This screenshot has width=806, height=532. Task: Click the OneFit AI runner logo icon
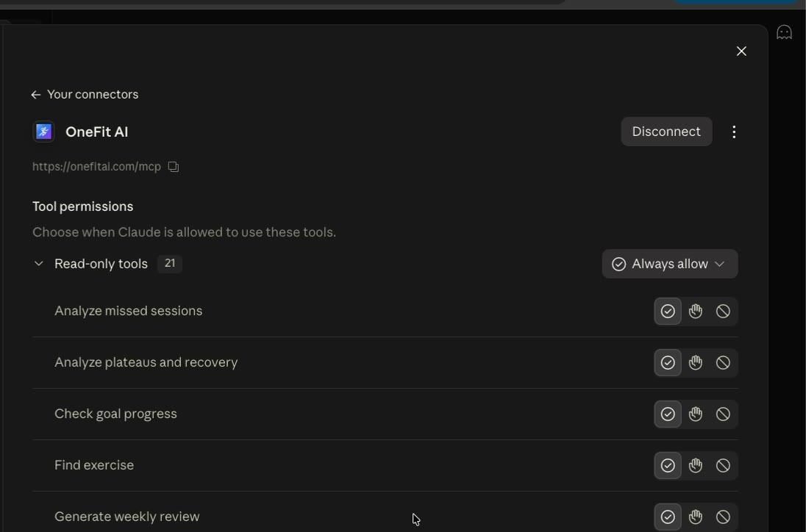pyautogui.click(x=43, y=132)
